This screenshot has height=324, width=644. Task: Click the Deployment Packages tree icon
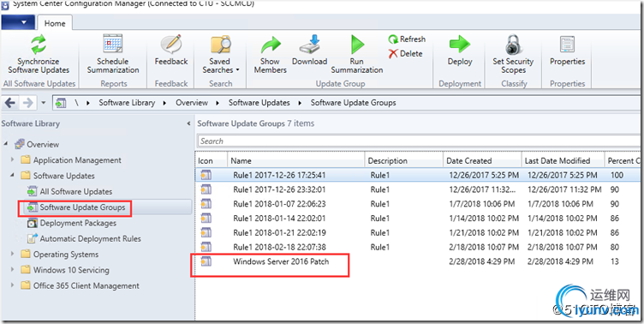click(32, 223)
